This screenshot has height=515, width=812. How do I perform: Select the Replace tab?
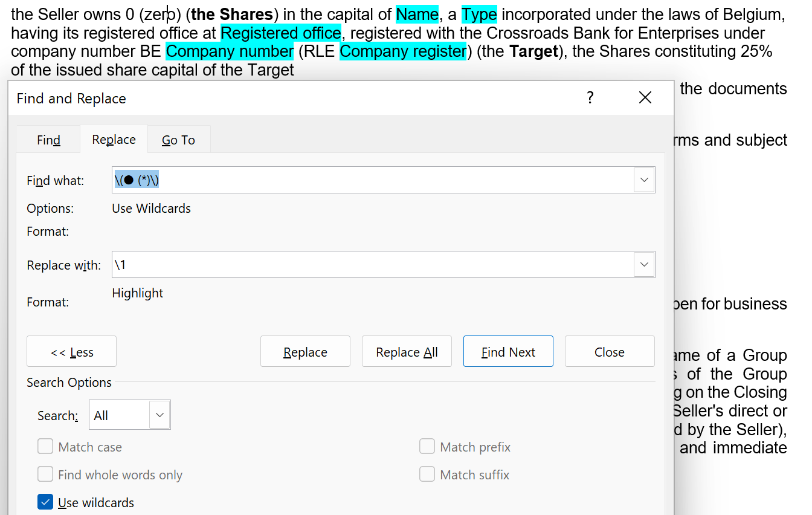114,140
